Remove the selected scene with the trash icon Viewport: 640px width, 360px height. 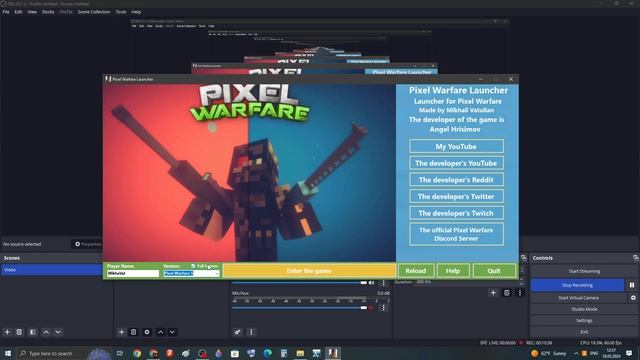pyautogui.click(x=19, y=332)
